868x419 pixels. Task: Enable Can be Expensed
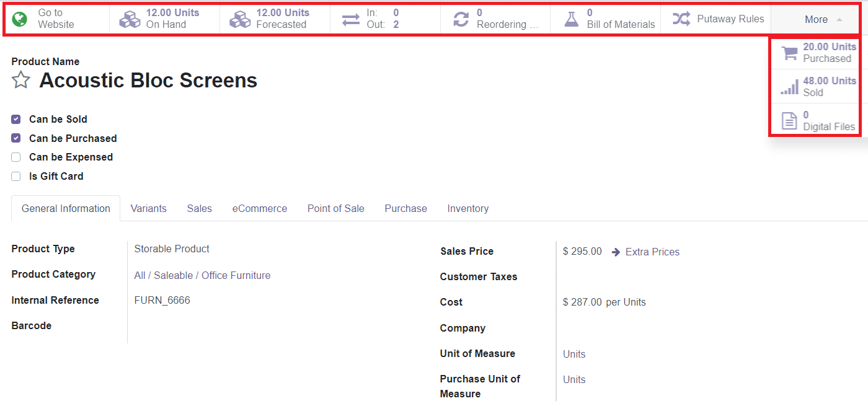[15, 157]
